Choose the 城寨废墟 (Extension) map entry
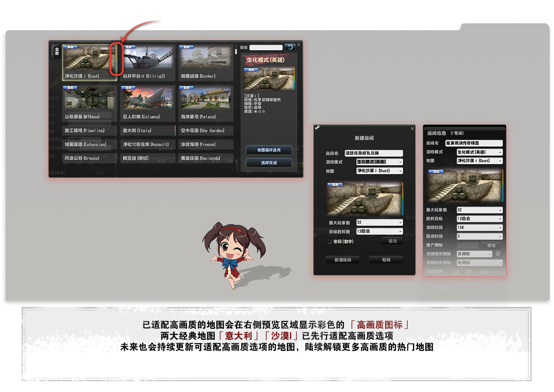 [90, 144]
